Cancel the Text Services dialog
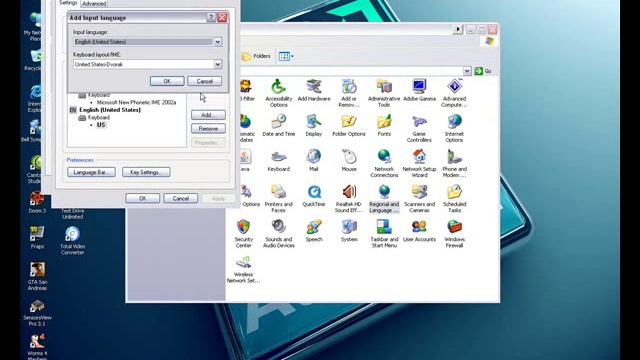640x360 pixels. pos(180,198)
